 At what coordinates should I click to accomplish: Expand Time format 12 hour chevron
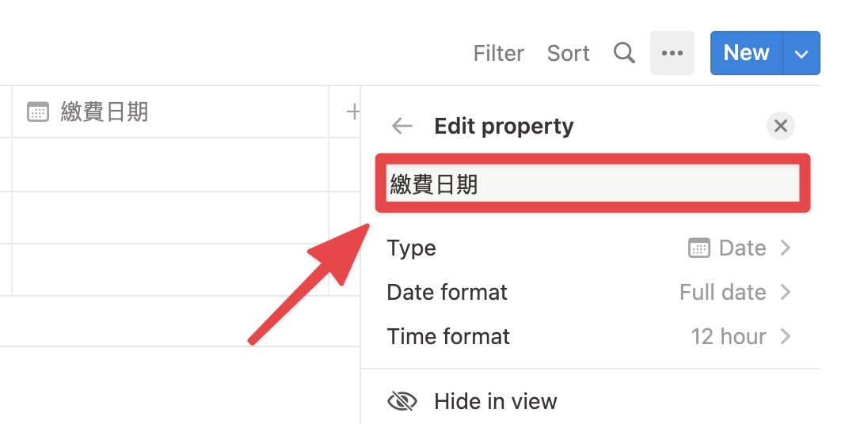click(x=785, y=337)
